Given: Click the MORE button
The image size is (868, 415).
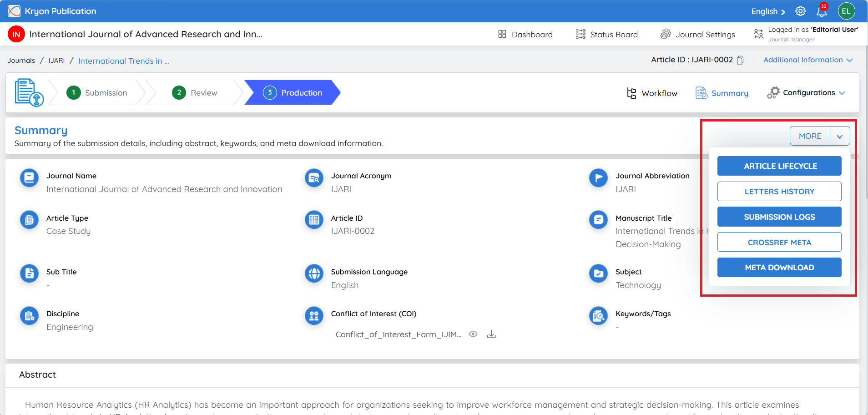Looking at the screenshot, I should [x=810, y=136].
